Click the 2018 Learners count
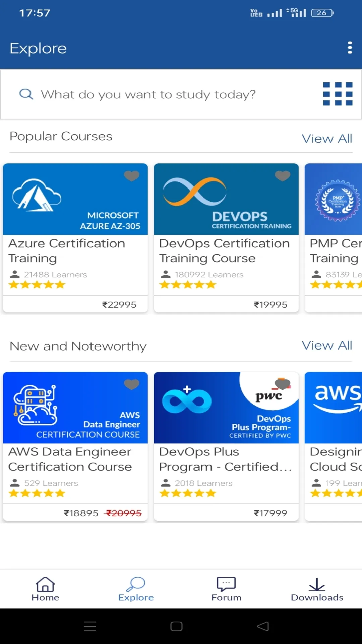The width and height of the screenshot is (362, 644). (x=203, y=483)
